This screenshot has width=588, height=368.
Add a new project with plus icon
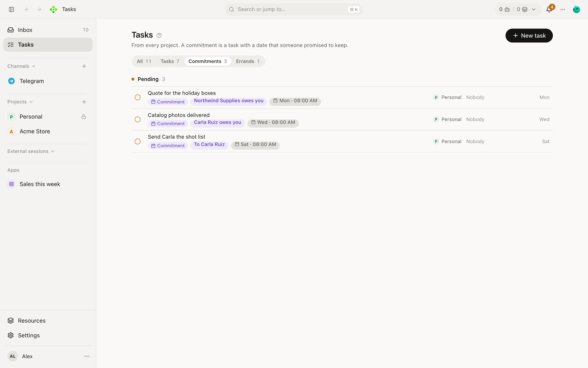(84, 102)
